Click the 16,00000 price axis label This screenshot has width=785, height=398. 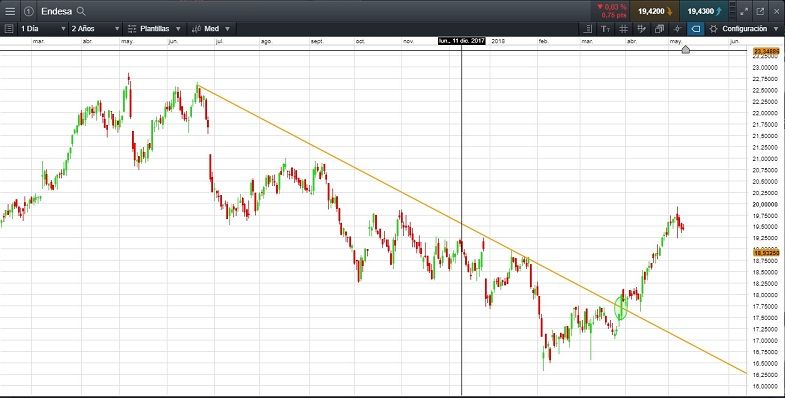[764, 386]
